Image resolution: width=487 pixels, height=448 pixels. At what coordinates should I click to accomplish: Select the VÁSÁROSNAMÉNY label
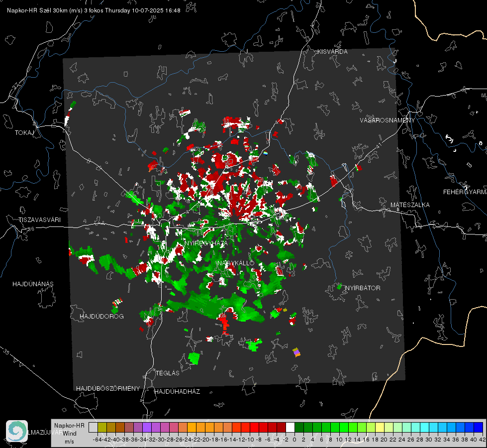tap(388, 120)
